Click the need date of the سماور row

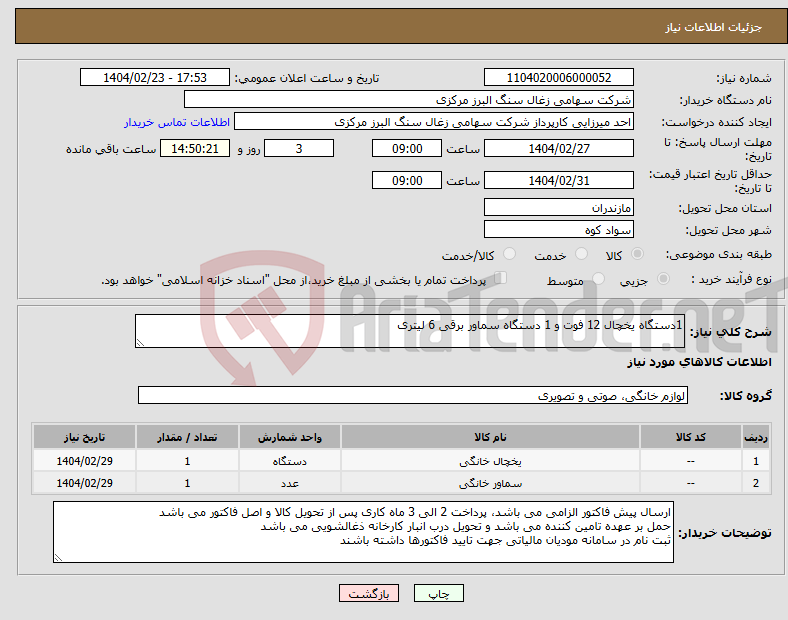(x=84, y=483)
